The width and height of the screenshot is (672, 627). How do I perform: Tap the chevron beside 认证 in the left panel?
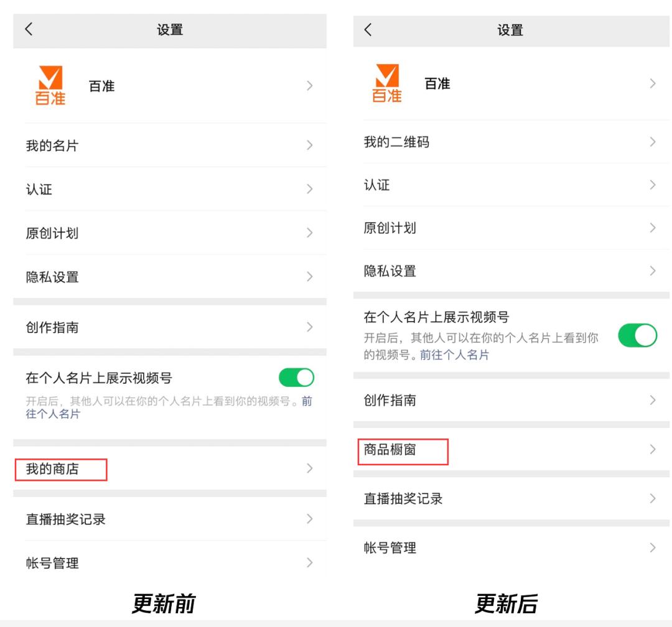click(309, 190)
